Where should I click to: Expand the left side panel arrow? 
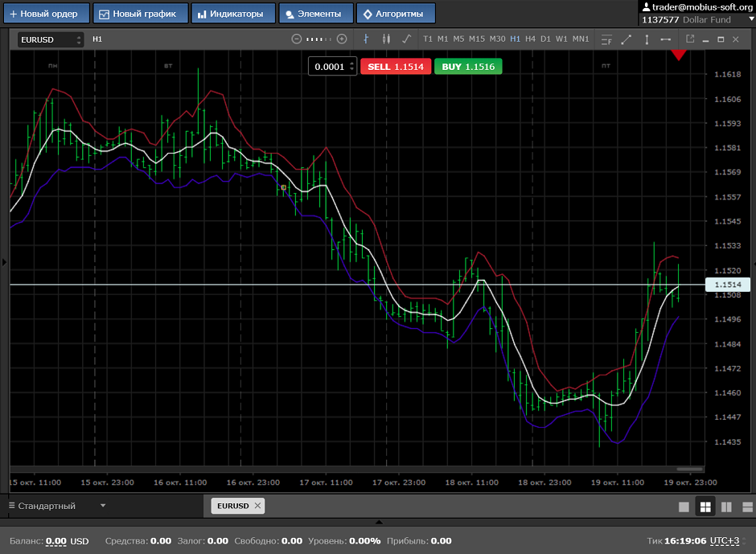(x=4, y=262)
